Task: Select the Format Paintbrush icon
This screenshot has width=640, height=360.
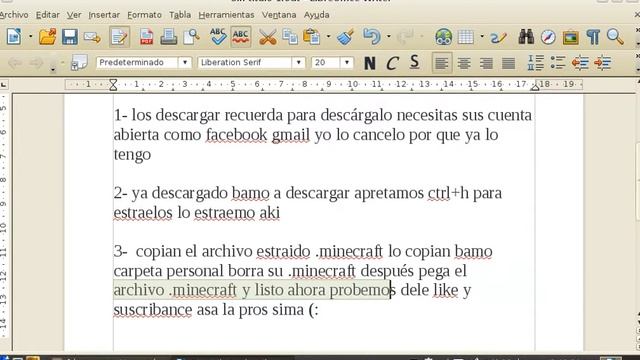Action: (345, 37)
